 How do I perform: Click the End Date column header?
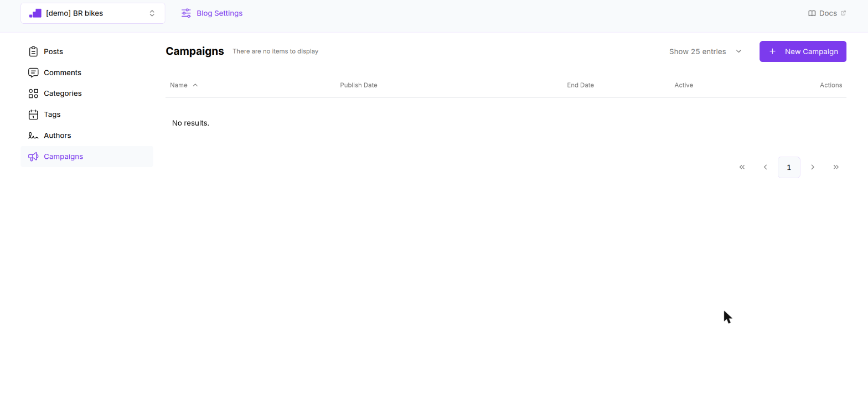coord(580,85)
